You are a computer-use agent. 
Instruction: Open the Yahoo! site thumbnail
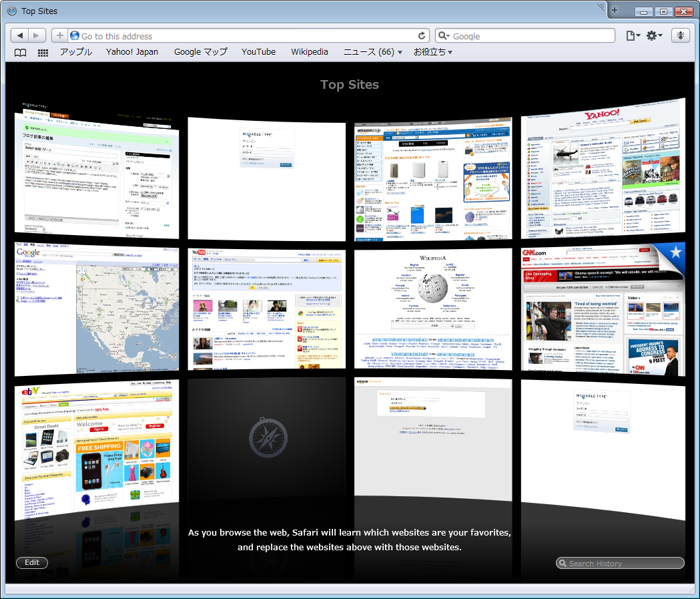[x=603, y=169]
